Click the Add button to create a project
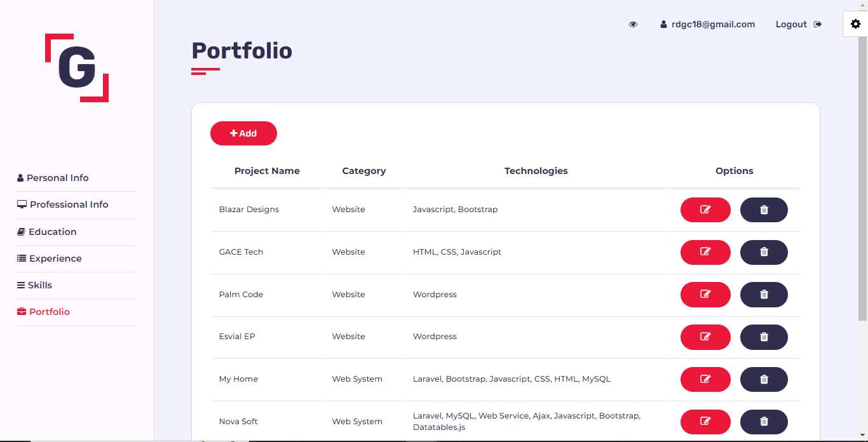This screenshot has width=868, height=442. [243, 133]
